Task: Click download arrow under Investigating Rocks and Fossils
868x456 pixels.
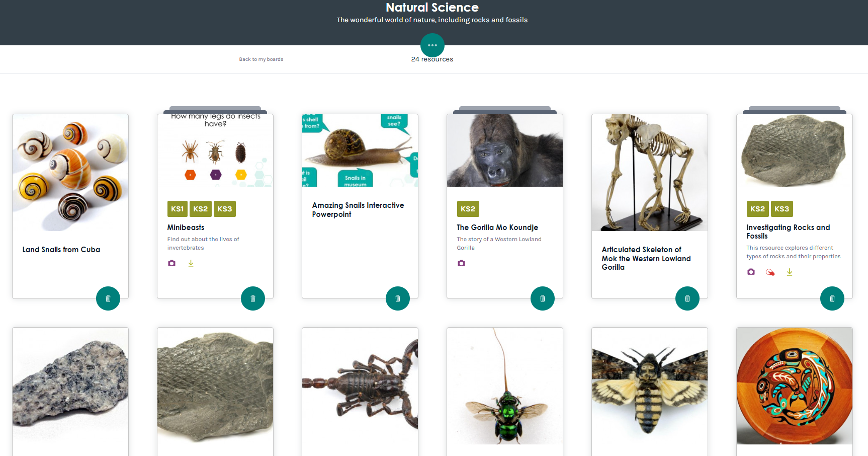Action: pos(790,272)
